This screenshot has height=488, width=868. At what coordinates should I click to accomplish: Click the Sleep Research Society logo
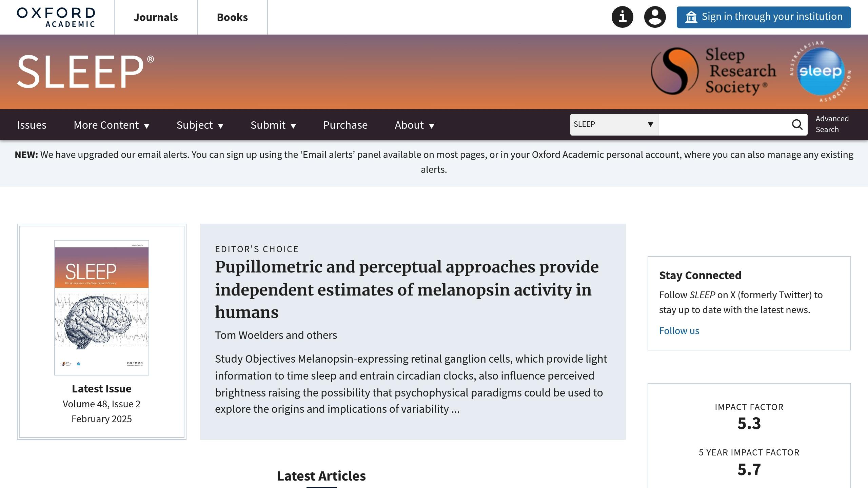(713, 71)
